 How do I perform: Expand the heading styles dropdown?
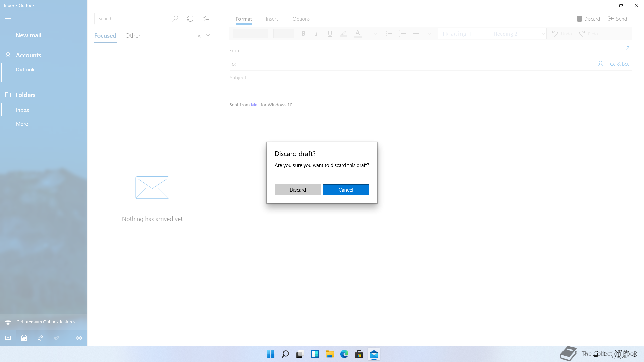click(543, 34)
